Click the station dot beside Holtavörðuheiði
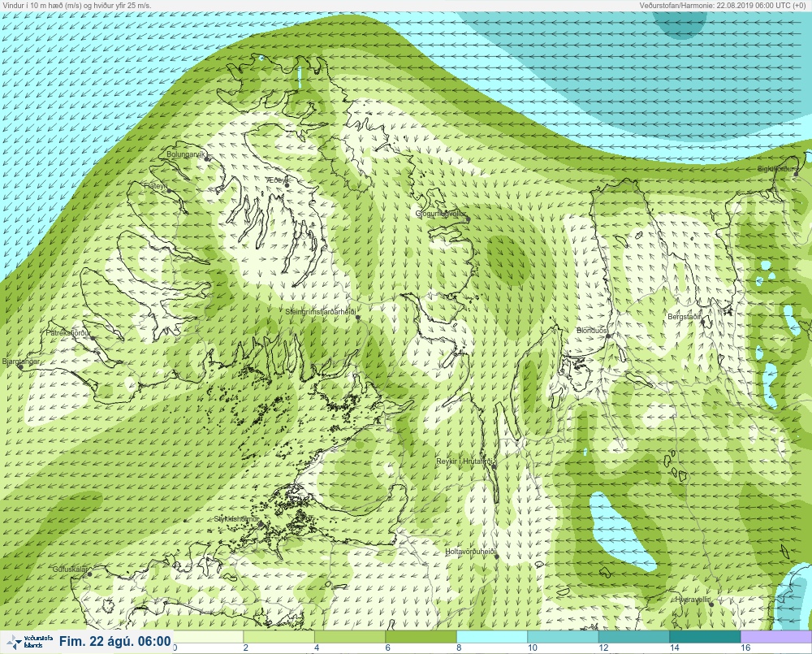This screenshot has height=654, width=812. 497,556
